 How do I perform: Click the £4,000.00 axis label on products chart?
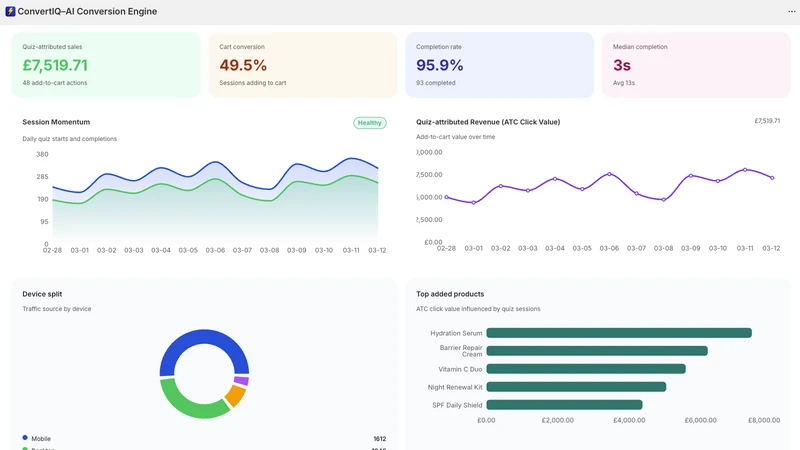click(629, 420)
